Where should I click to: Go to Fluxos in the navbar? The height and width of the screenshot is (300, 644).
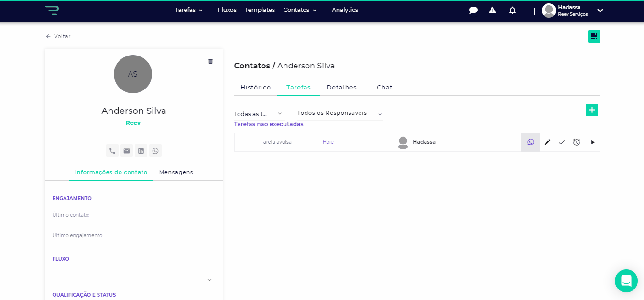227,10
